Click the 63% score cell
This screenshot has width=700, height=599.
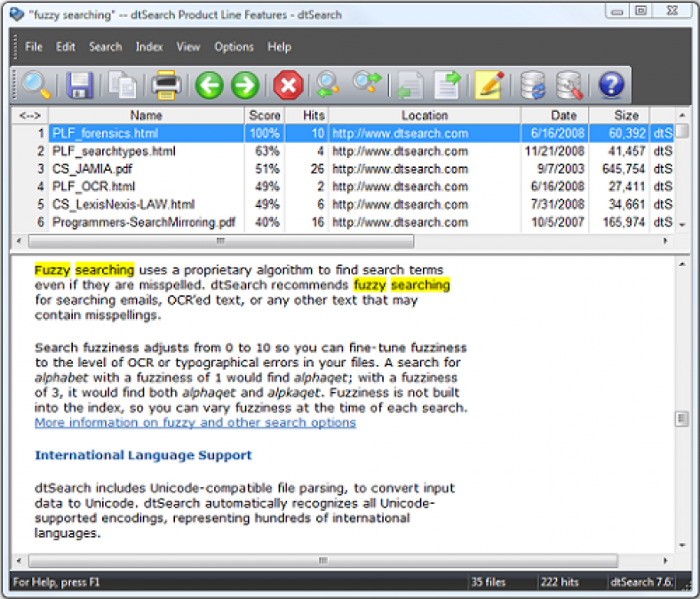click(267, 151)
